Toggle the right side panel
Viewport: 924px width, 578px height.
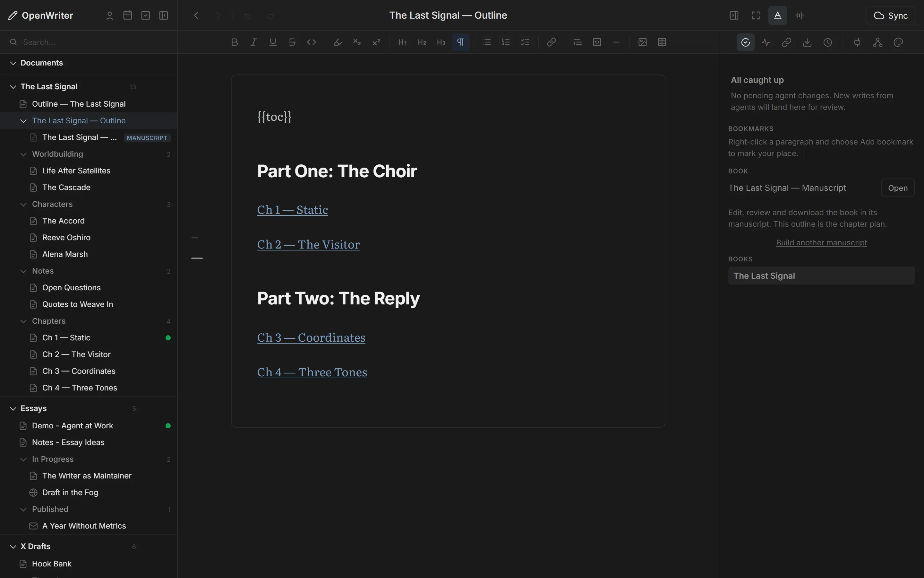pyautogui.click(x=734, y=15)
